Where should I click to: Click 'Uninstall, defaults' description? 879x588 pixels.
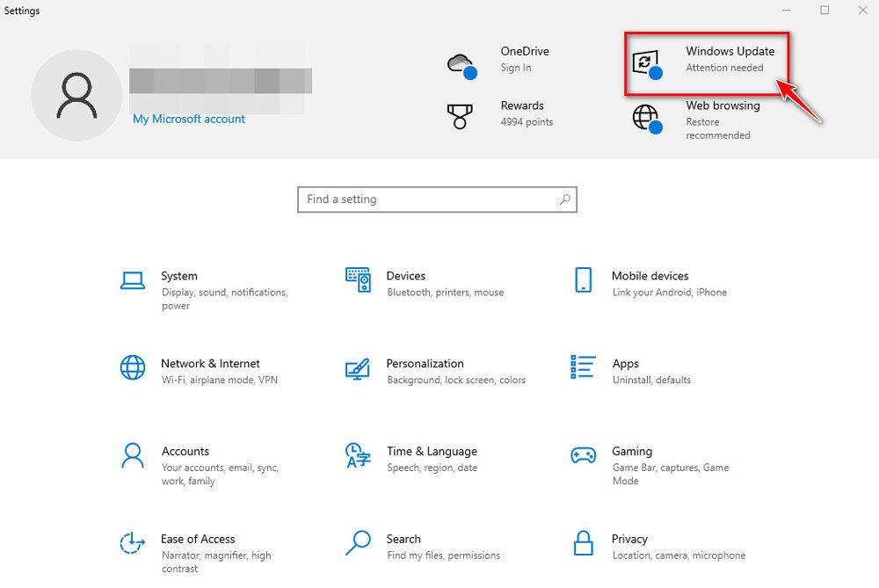[651, 380]
